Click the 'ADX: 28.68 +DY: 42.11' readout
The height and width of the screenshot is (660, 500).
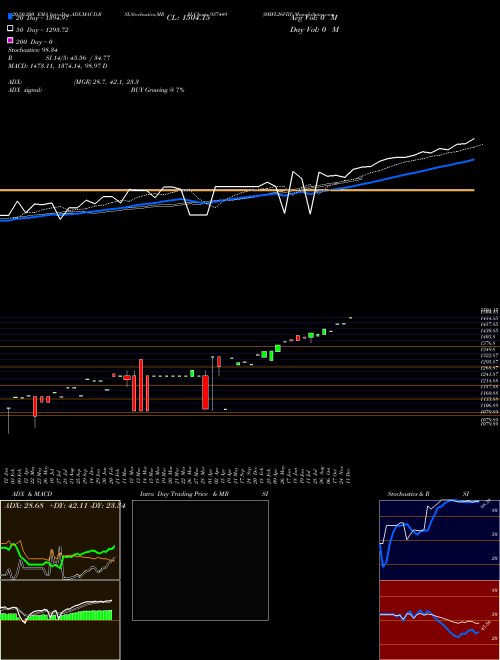tap(45, 505)
